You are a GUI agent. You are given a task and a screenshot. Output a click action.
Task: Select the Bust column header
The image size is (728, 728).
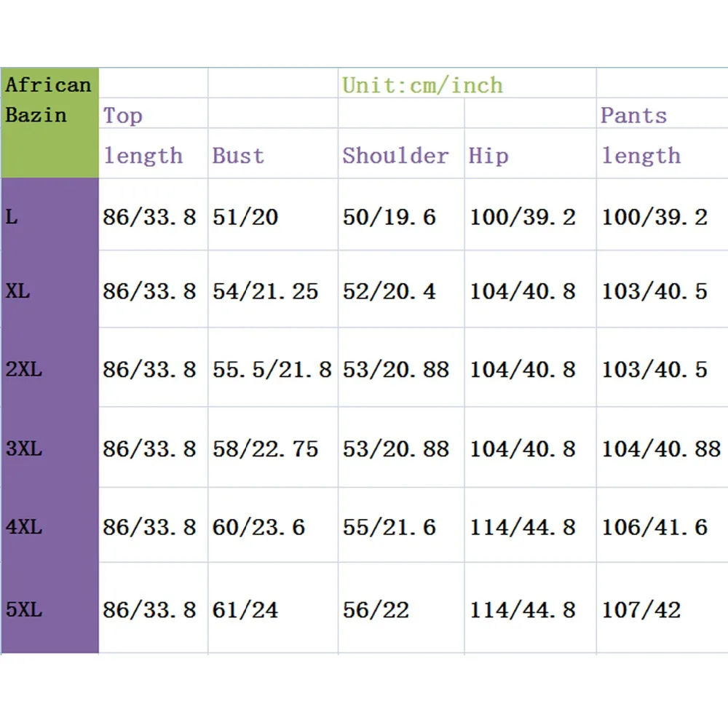[x=238, y=156]
